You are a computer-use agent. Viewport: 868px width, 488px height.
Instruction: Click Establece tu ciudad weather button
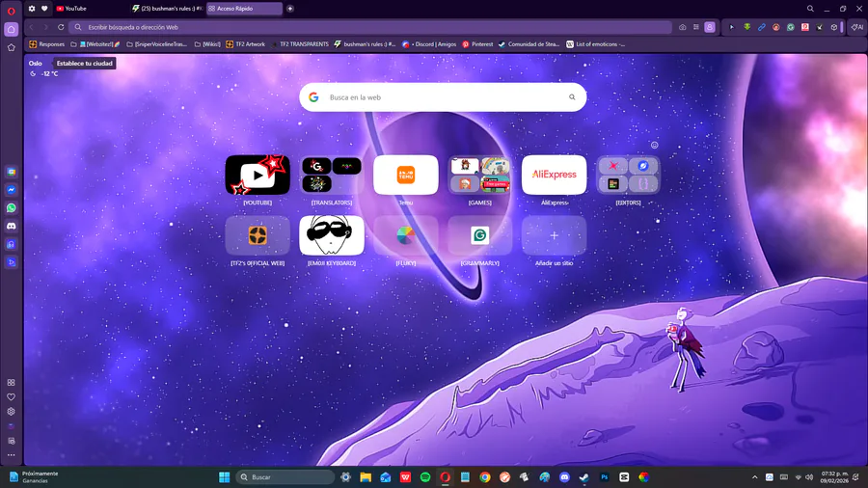click(x=84, y=63)
